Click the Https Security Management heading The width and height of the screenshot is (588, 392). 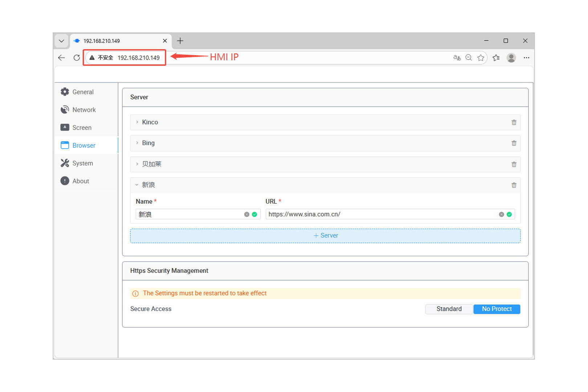(x=169, y=271)
